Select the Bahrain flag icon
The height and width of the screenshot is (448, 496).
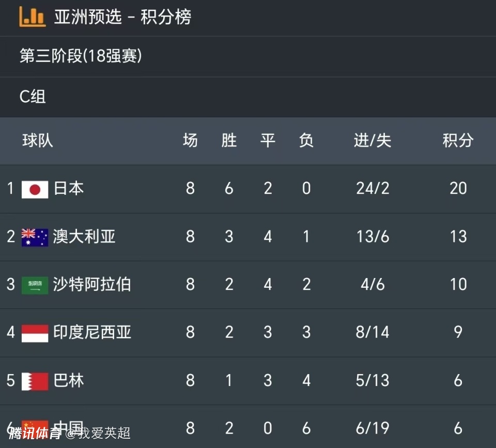tap(35, 381)
